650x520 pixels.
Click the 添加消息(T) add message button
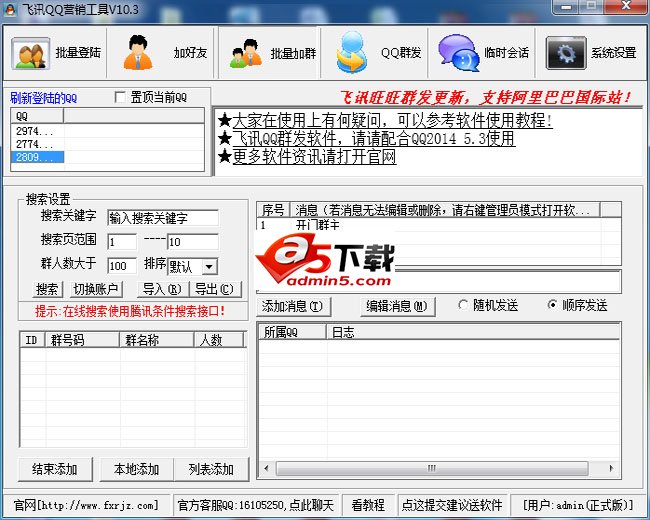tap(293, 306)
